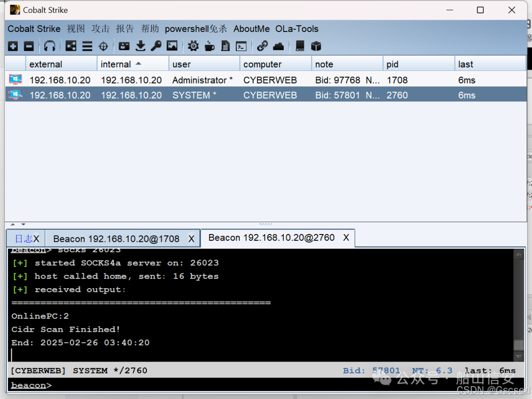Image resolution: width=532 pixels, height=399 pixels.
Task: Click the console scrollbar thumb
Action: point(519,345)
